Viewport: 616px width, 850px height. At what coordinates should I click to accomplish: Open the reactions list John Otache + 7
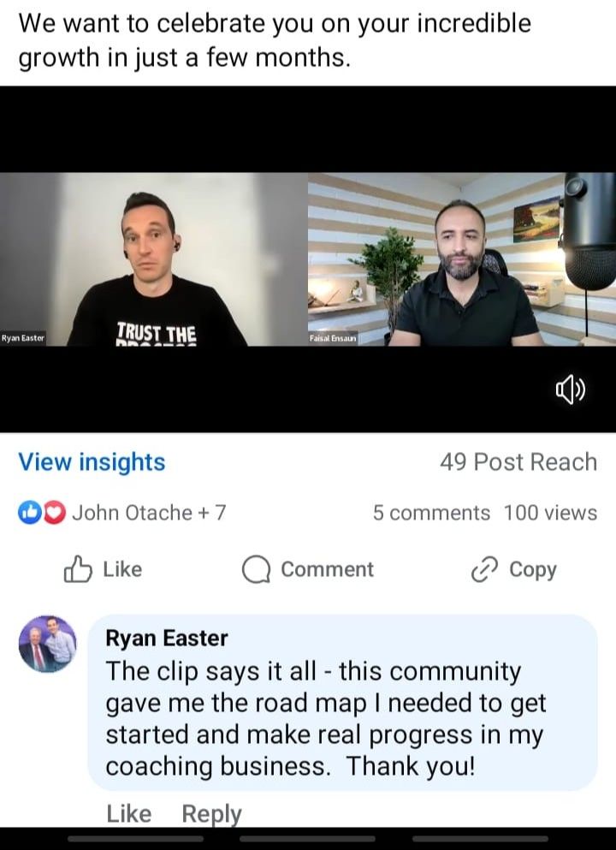tap(149, 513)
